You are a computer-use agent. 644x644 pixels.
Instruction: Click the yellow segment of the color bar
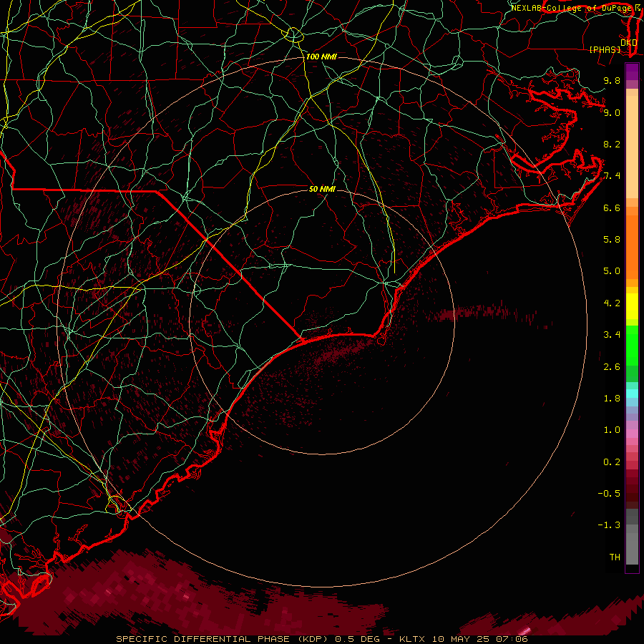tap(632, 306)
